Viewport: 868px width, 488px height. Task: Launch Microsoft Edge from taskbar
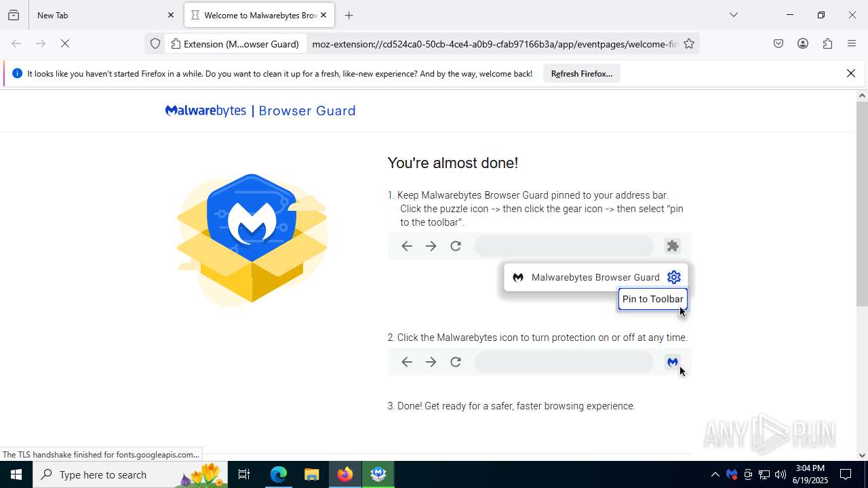tap(279, 474)
